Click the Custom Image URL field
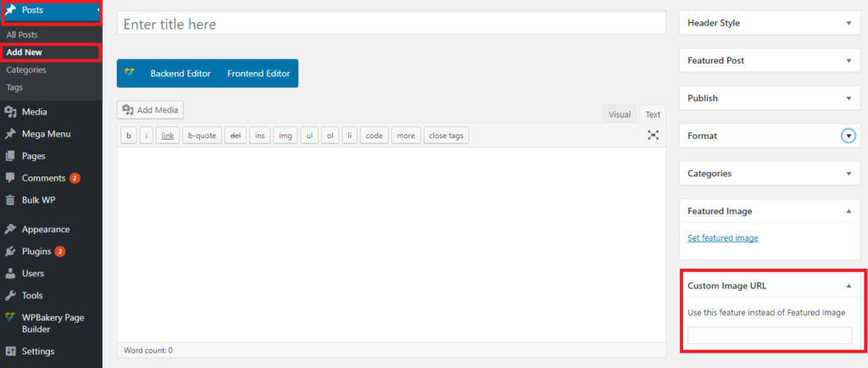868x368 pixels. pyautogui.click(x=770, y=336)
